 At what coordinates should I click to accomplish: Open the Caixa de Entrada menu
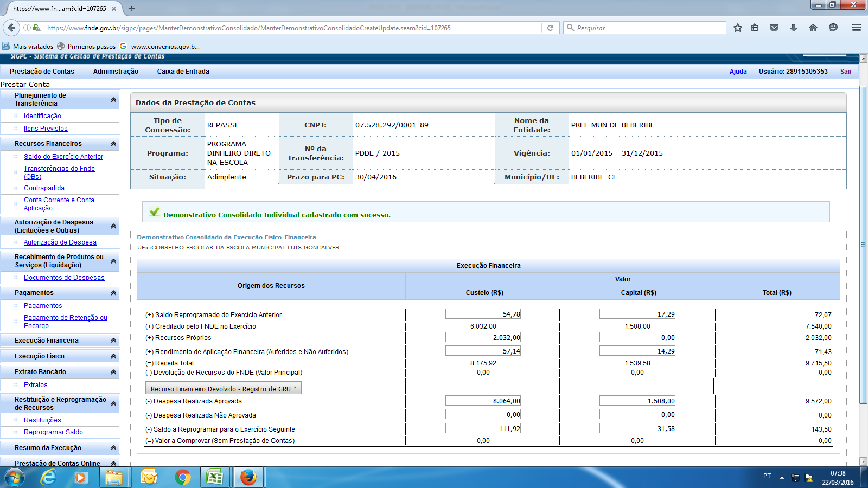(x=183, y=72)
